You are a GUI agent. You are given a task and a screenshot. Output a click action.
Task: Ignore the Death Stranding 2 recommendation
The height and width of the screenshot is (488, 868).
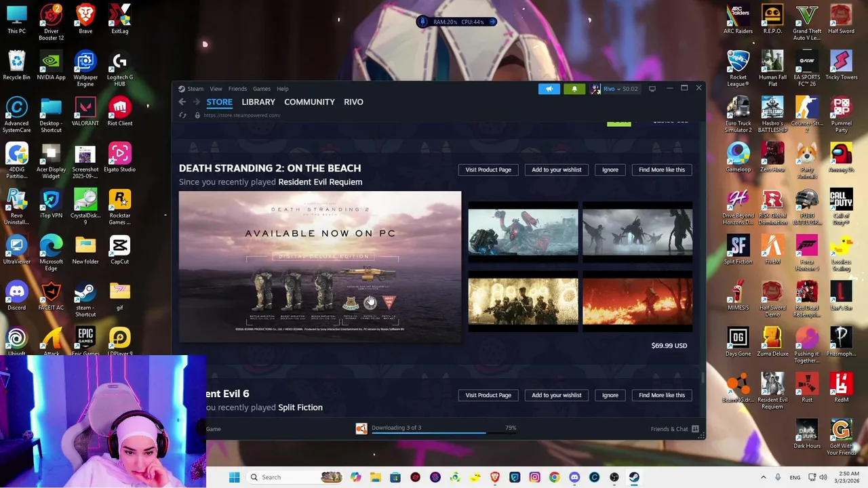pos(610,169)
